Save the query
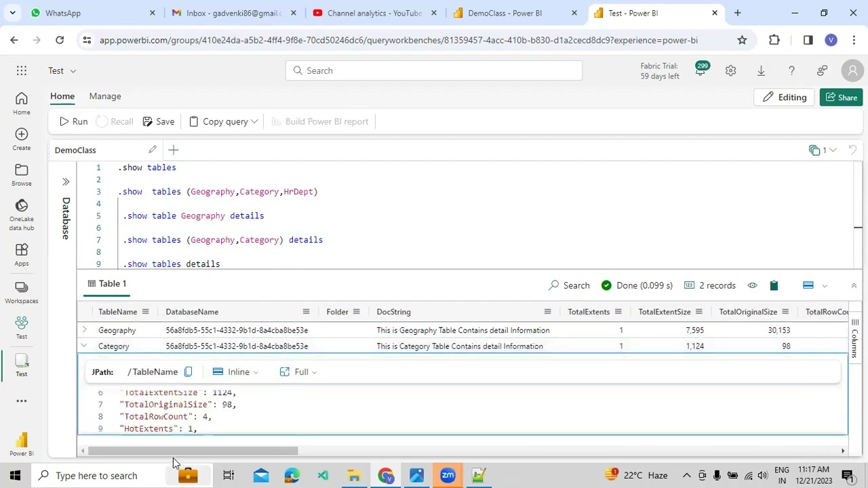868x488 pixels. pos(159,122)
